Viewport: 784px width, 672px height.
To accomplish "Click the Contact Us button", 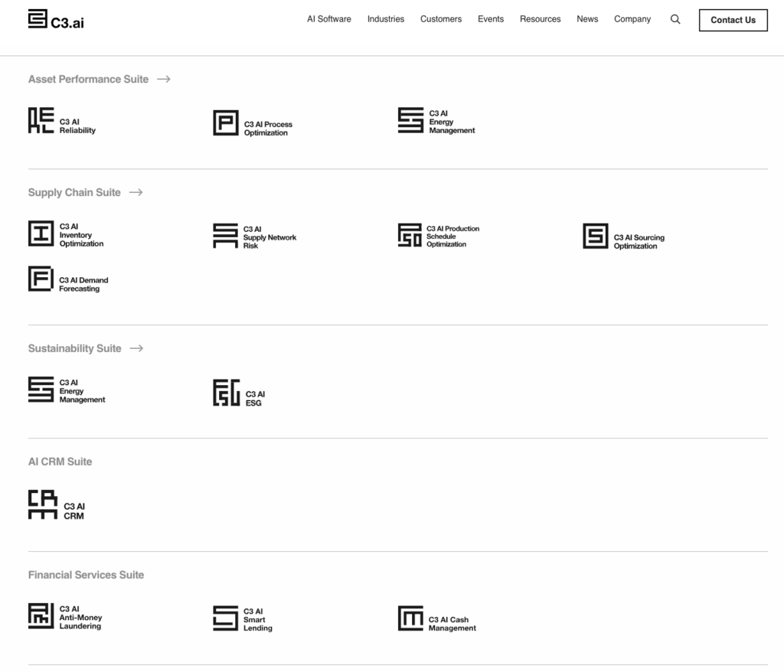I will [733, 20].
